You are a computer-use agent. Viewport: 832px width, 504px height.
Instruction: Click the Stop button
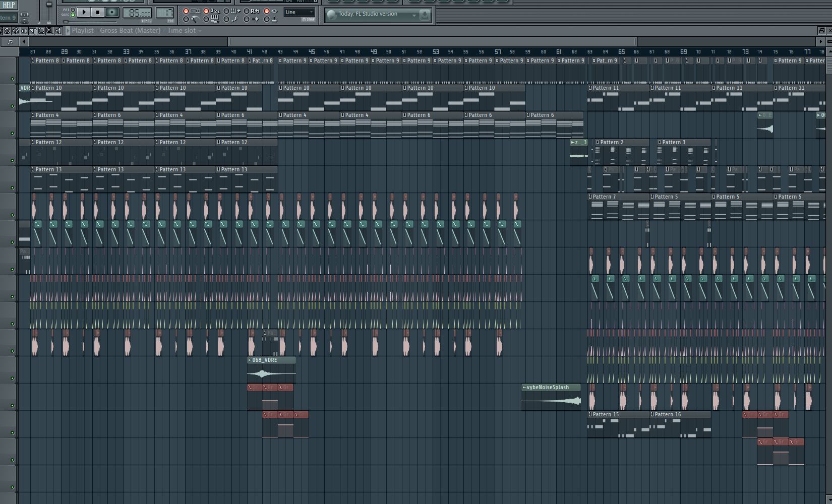point(98,12)
